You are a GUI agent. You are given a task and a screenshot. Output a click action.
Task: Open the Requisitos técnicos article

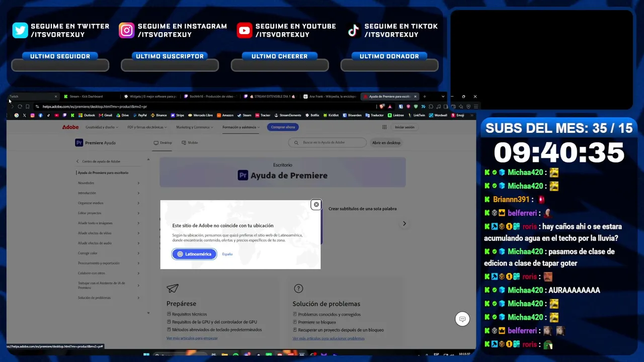tap(189, 314)
